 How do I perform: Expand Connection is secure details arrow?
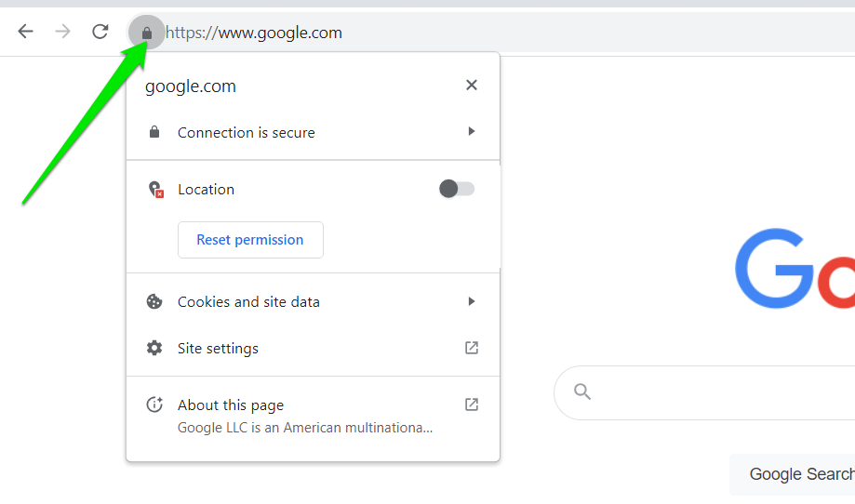(x=472, y=132)
